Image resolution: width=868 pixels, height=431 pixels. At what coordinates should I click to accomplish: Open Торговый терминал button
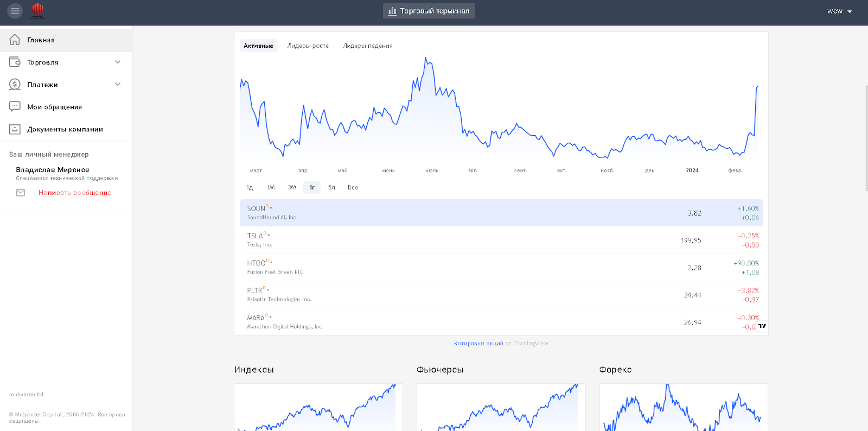429,11
